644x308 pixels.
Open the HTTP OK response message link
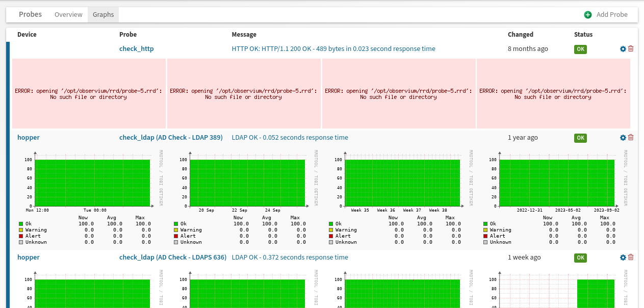[x=333, y=49]
